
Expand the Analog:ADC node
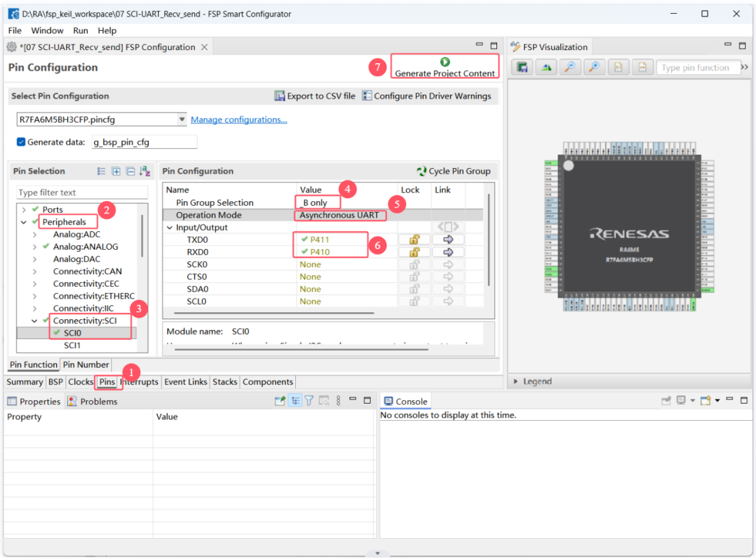[x=35, y=235]
